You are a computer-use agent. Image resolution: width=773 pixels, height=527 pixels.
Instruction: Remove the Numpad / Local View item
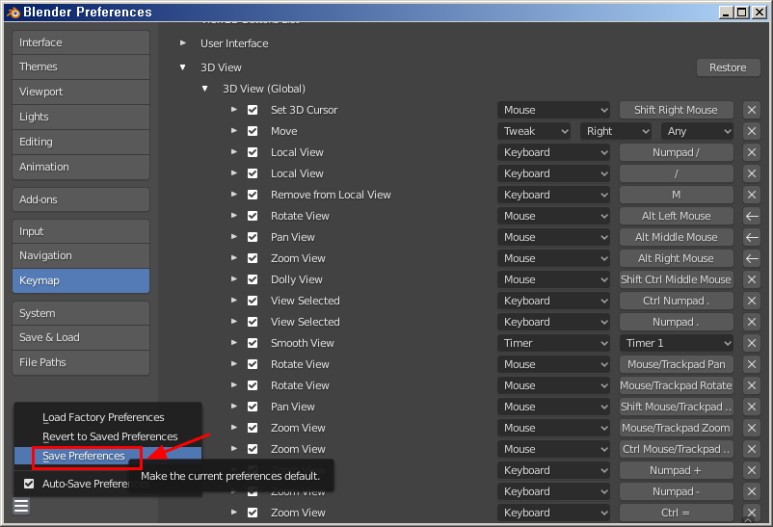[x=751, y=152]
